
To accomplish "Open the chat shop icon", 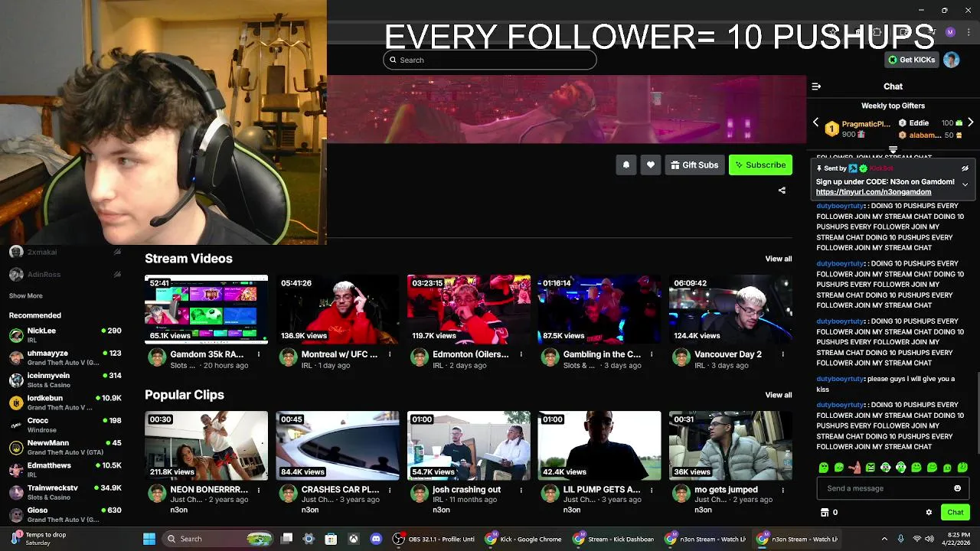I will (825, 512).
